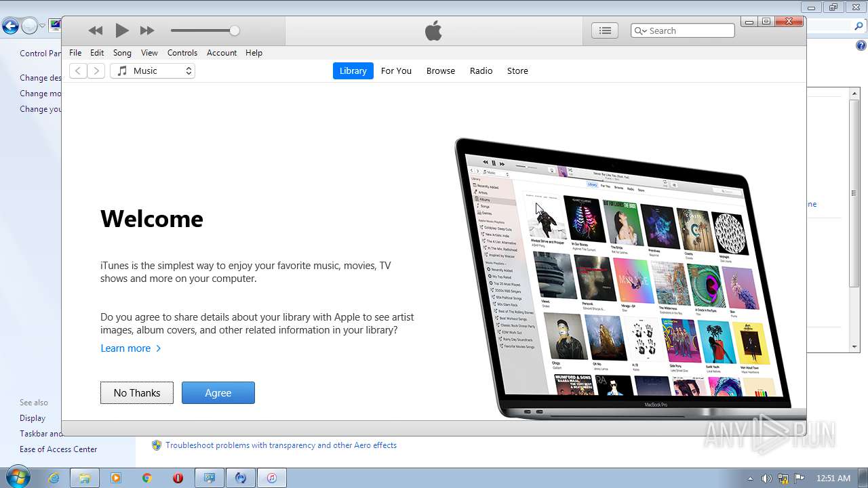Click the 12:51 AM taskbar clock
This screenshot has width=868, height=488.
[x=833, y=479]
